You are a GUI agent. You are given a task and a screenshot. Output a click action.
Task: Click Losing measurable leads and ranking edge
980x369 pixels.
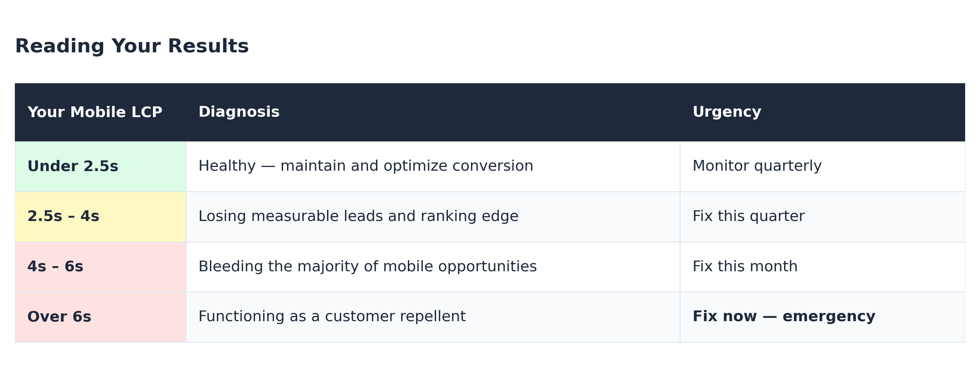pyautogui.click(x=358, y=216)
